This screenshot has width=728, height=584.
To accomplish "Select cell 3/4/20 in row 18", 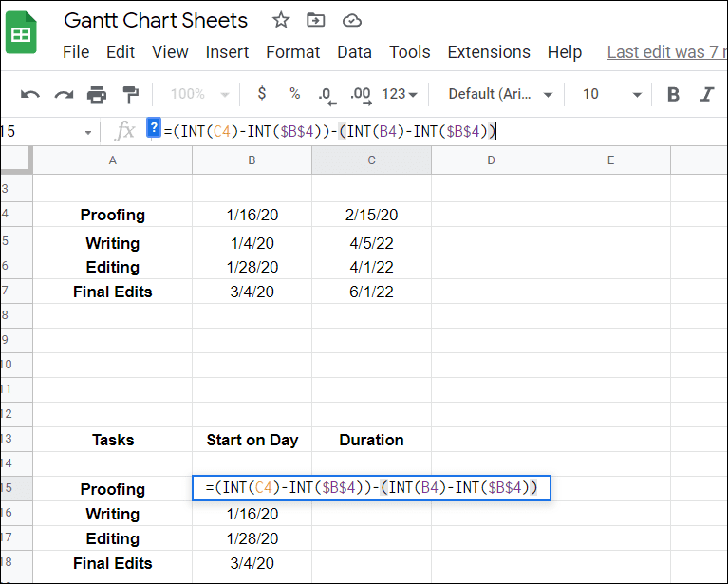I will click(x=252, y=562).
